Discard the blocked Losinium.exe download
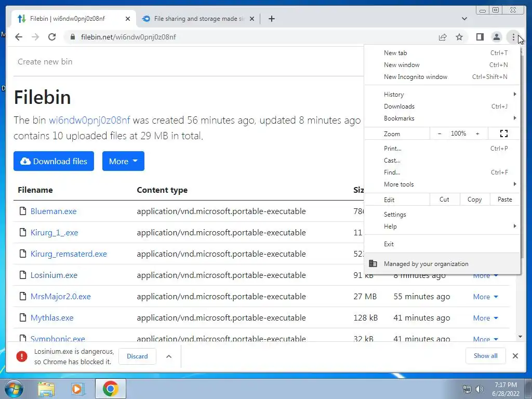Viewport: 532px width, 399px height. coord(137,356)
